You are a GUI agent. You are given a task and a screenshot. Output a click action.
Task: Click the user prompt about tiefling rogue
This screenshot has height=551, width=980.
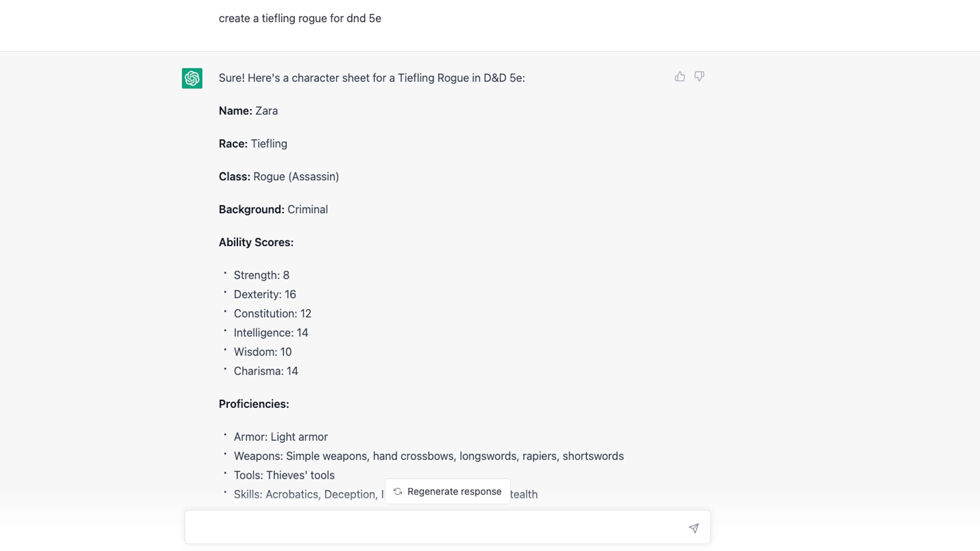(300, 18)
